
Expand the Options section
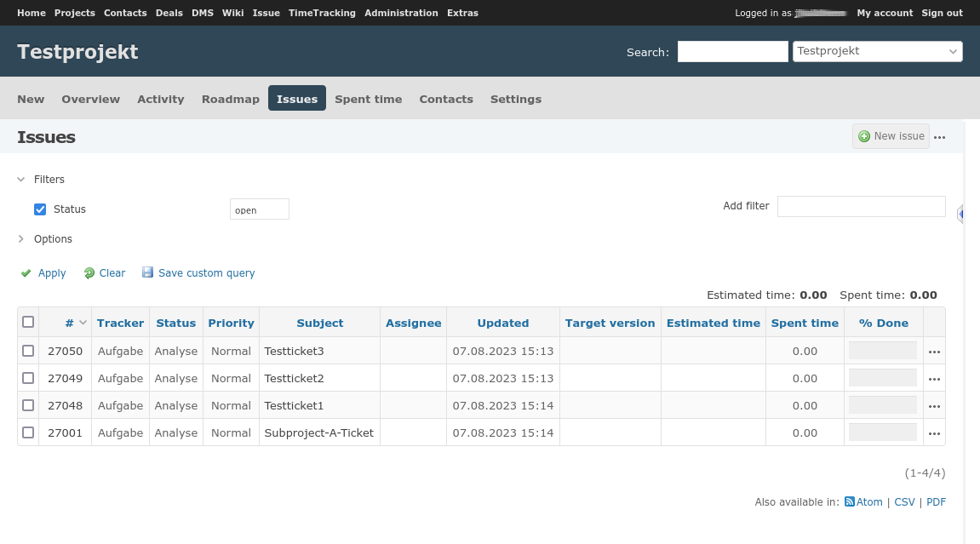[21, 239]
